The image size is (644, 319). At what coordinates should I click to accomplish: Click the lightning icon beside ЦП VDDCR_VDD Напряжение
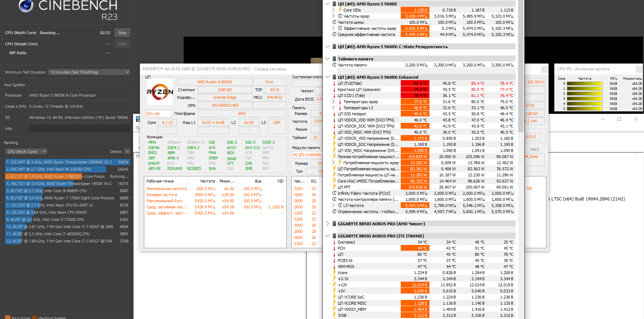click(x=334, y=138)
